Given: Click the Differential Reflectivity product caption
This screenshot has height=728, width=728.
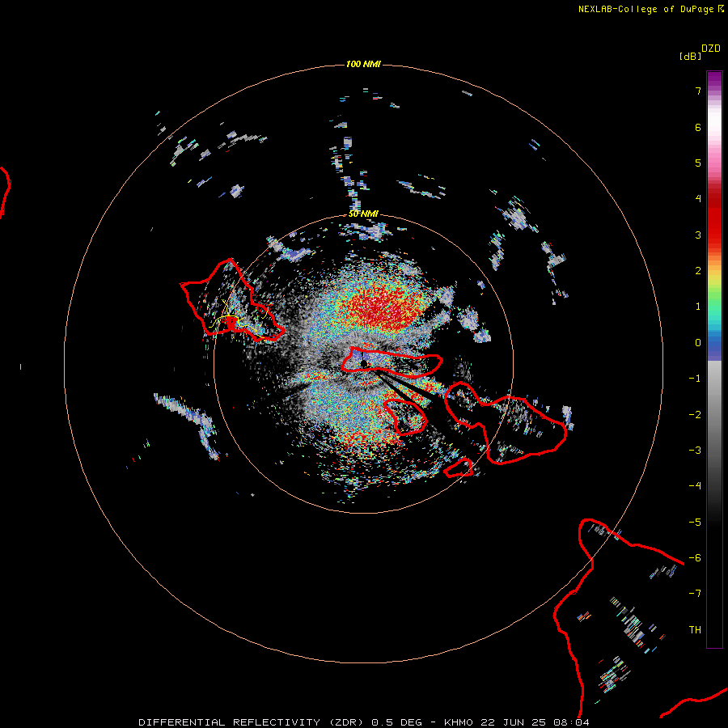Looking at the screenshot, I should pos(363,722).
